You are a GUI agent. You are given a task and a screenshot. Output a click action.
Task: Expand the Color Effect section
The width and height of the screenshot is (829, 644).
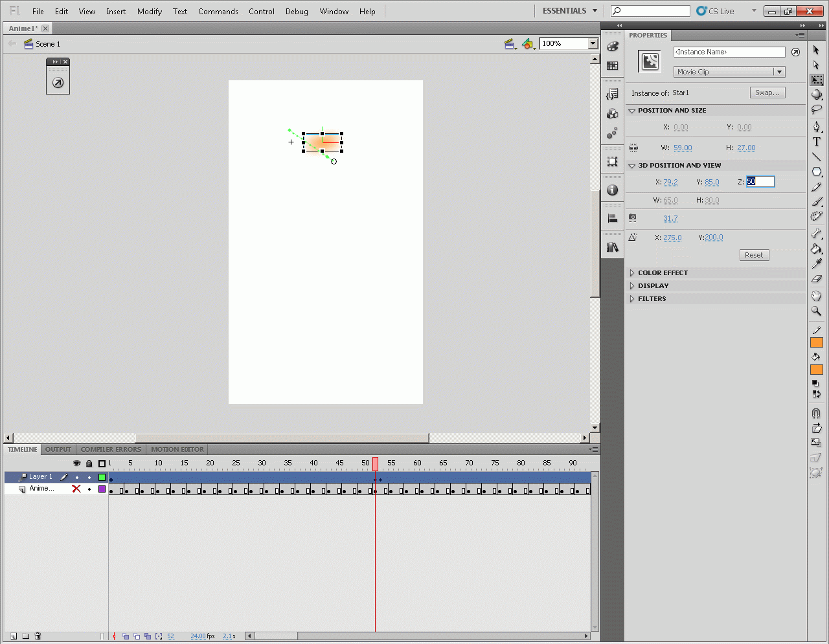coord(663,273)
